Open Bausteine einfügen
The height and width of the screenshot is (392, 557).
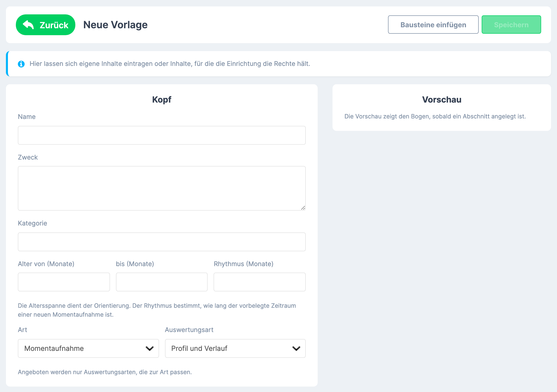tap(433, 25)
